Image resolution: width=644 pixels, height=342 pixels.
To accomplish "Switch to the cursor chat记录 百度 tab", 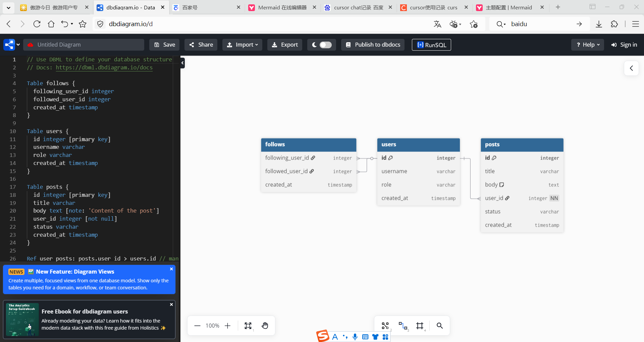I will [358, 7].
